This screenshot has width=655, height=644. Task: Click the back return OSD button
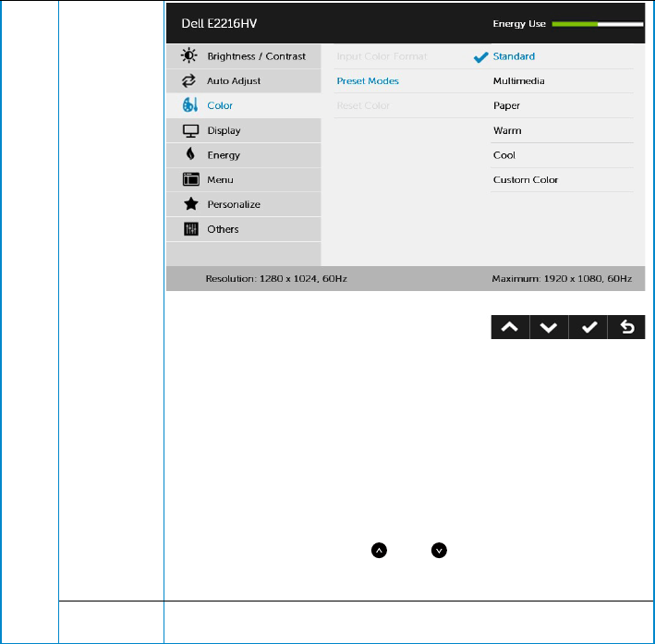tap(626, 327)
